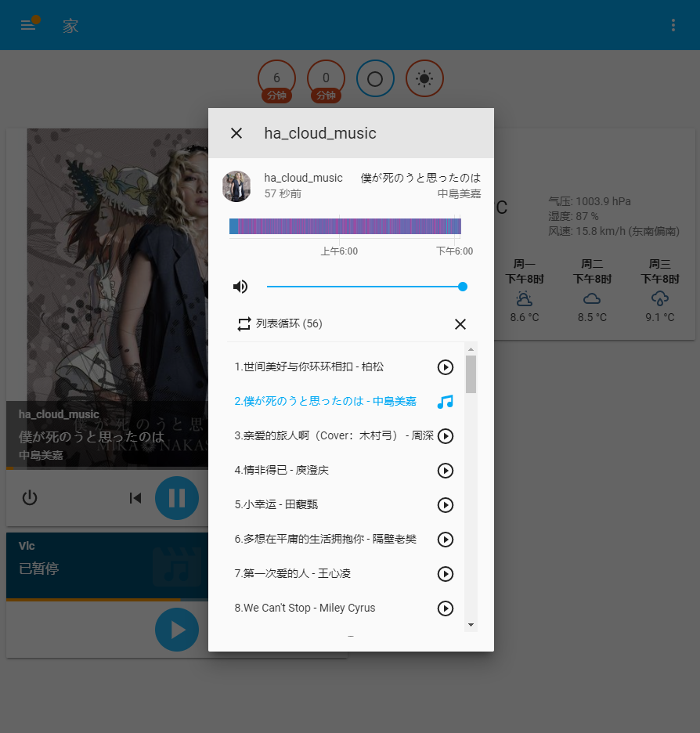700x733 pixels.
Task: Click the 家 page title
Action: [x=70, y=26]
